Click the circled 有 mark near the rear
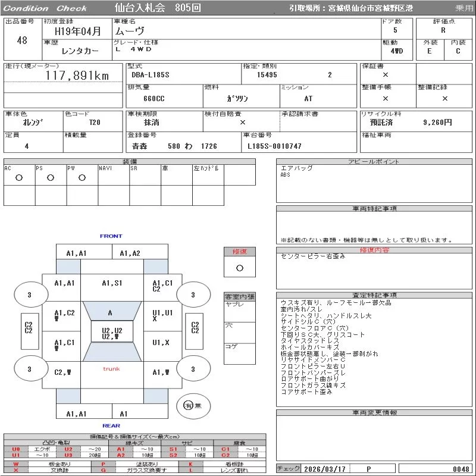This screenshot has height=476, width=476. point(189,406)
